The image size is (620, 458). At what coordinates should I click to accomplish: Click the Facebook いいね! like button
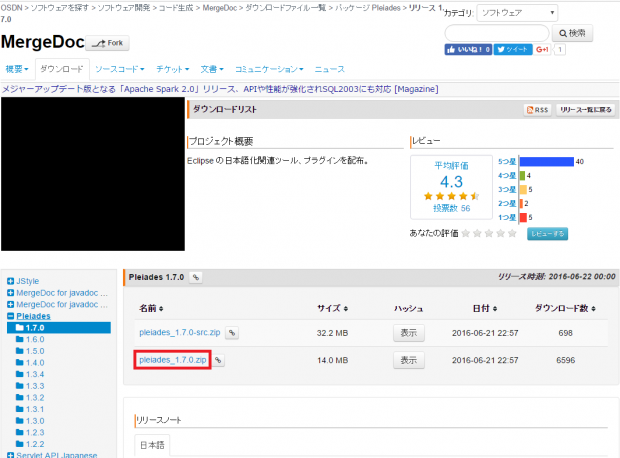(468, 49)
